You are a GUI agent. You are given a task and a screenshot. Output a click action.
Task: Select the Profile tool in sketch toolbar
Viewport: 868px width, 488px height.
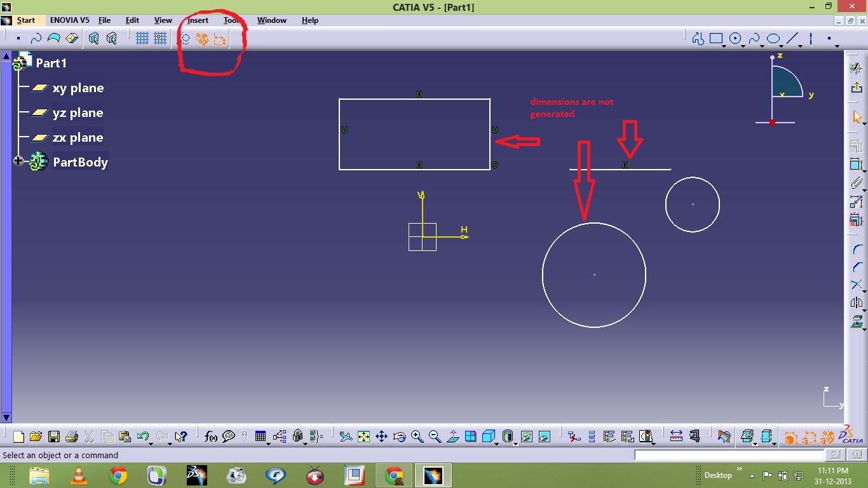(698, 39)
